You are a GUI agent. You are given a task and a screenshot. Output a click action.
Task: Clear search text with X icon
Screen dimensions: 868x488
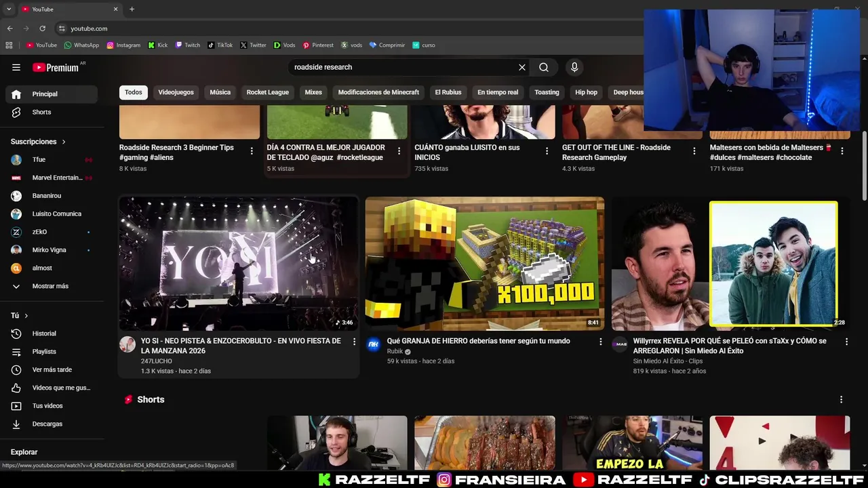522,67
